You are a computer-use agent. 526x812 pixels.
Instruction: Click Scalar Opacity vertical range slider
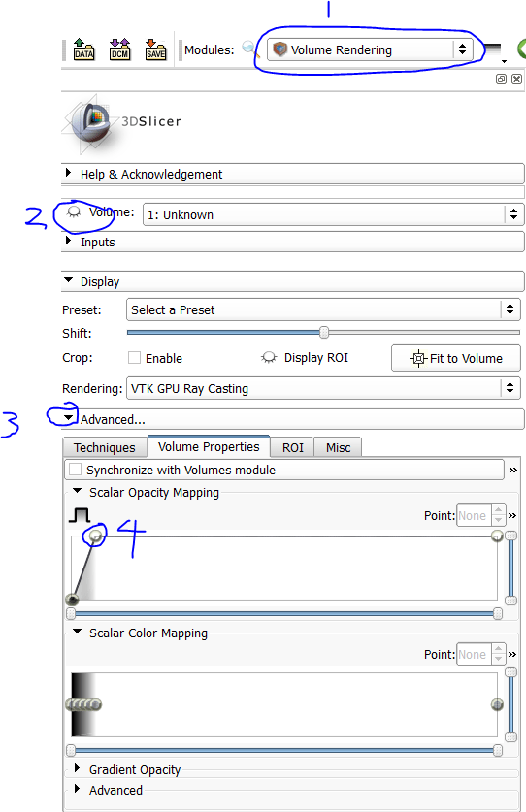pos(511,568)
